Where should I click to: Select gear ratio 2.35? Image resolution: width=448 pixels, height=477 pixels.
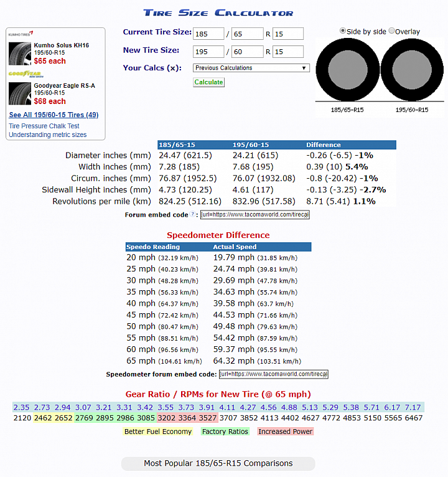coord(21,407)
